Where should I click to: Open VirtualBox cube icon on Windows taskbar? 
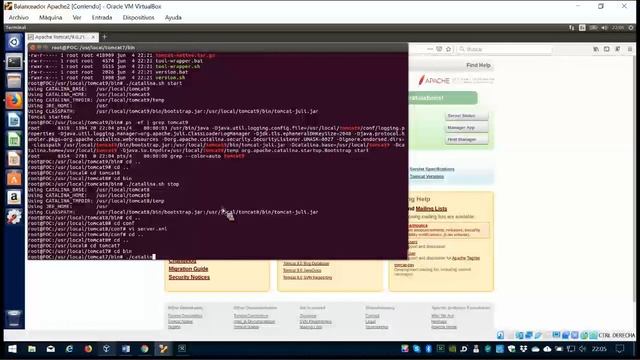pos(107,349)
